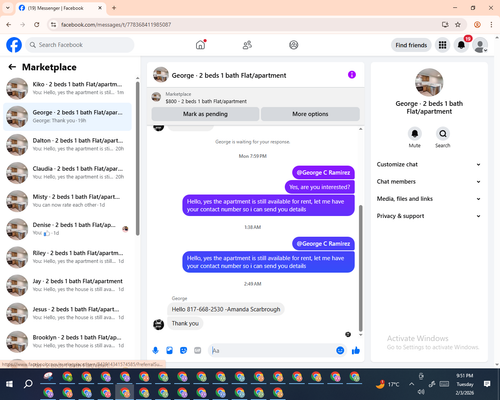Open the Friends icon in top navigation
The image size is (500, 400).
[x=247, y=45]
